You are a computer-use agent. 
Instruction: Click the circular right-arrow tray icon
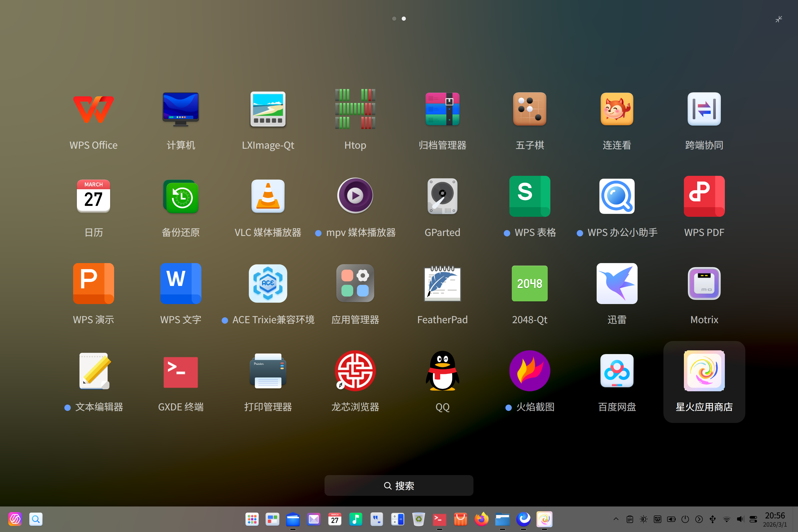coord(699,519)
